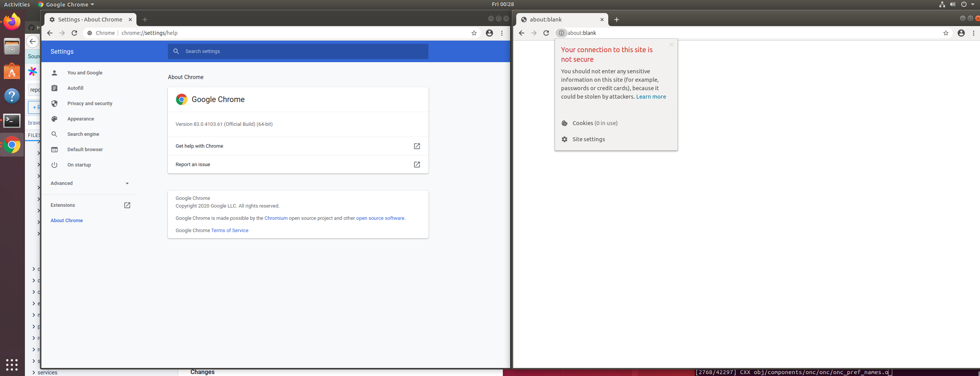Click the Appearance palette icon
Image resolution: width=980 pixels, height=376 pixels.
54,119
